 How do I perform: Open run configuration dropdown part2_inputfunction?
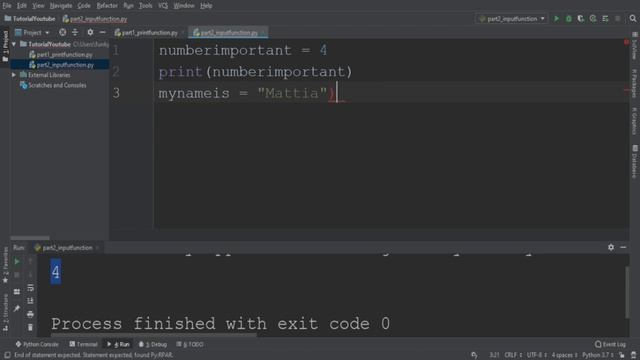[x=512, y=19]
